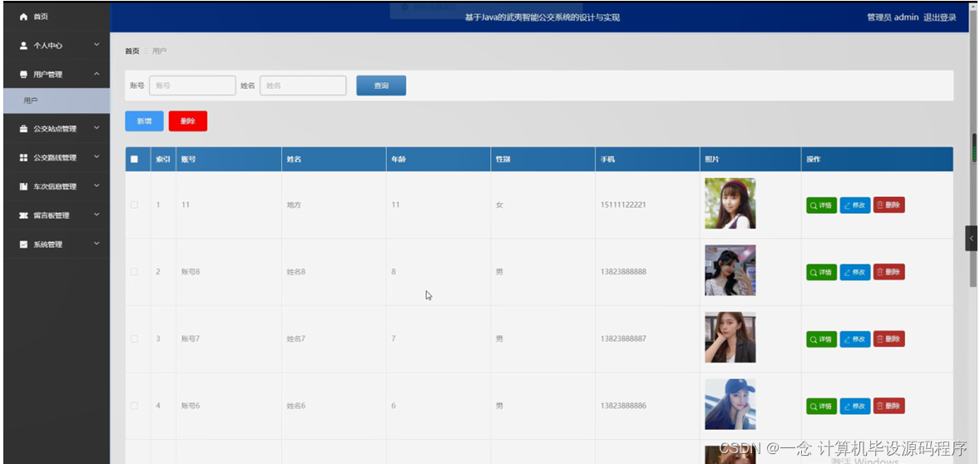980x464 pixels.
Task: View 详情 for user 姓名8
Action: click(x=821, y=272)
